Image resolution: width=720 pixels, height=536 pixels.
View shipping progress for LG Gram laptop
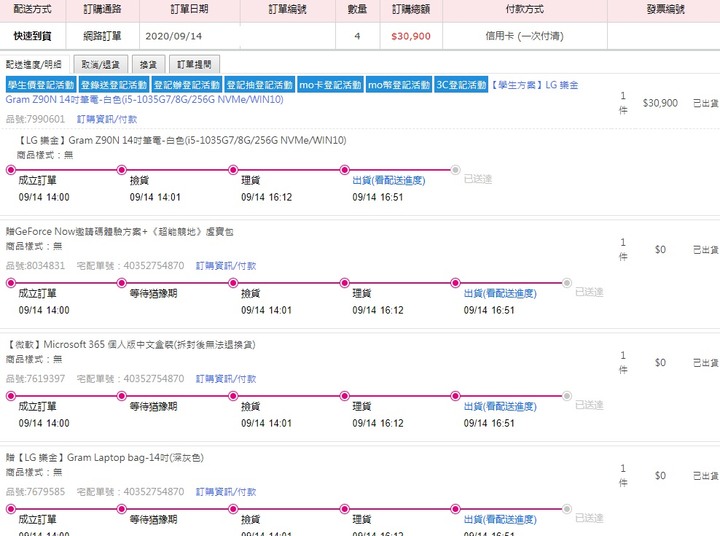[x=389, y=181]
